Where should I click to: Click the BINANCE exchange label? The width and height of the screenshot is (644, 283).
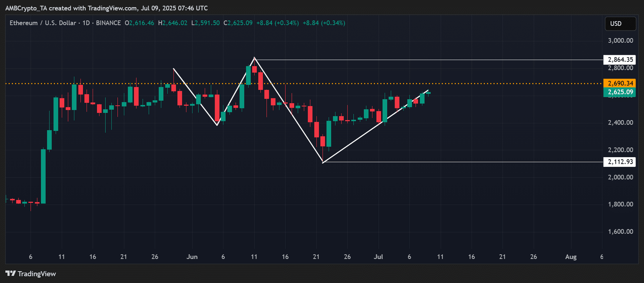point(108,23)
